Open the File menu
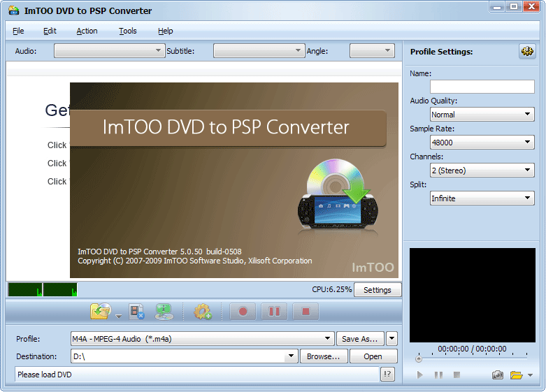546x392 pixels. [x=18, y=31]
